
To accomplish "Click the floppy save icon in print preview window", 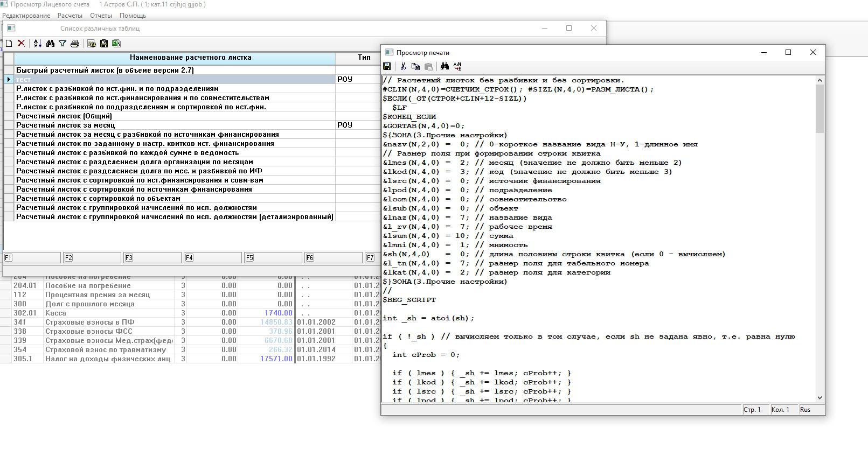I will (387, 66).
